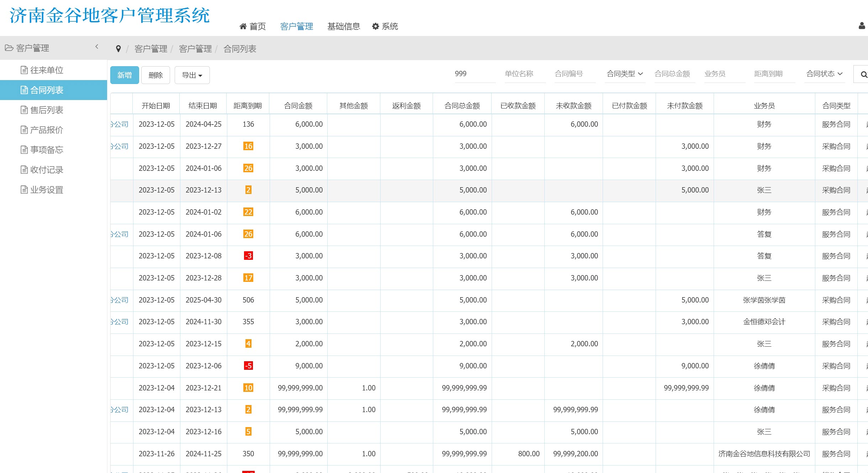The height and width of the screenshot is (473, 868).
Task: Focus the 业务员 filter field
Action: (x=725, y=74)
